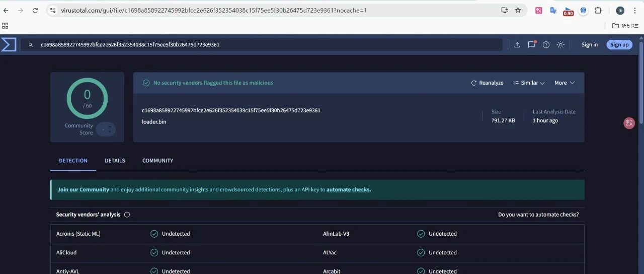Open the notifications chat icon

pos(531,44)
